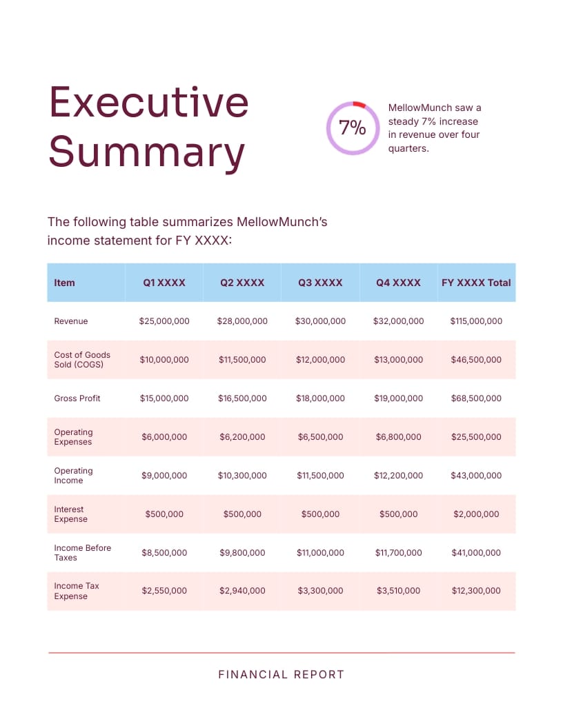Click the $115,000,000 total revenue cell

click(476, 321)
